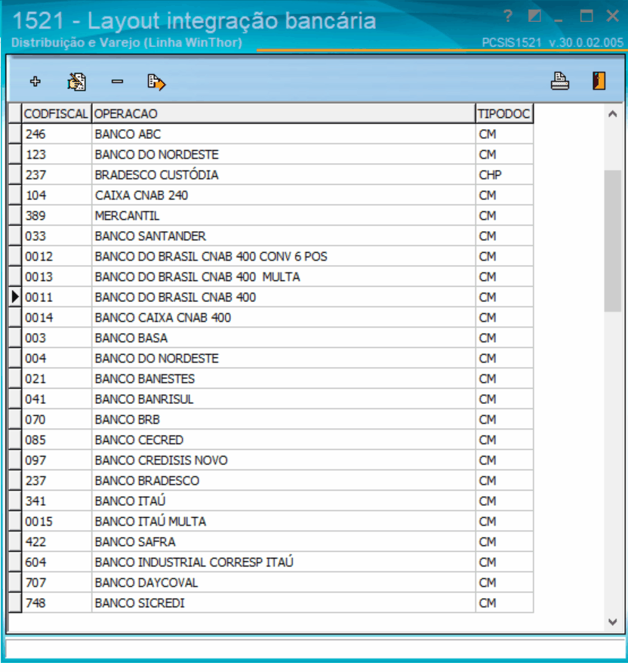
Task: Sort by the OPERACAO column header
Action: coord(284,113)
